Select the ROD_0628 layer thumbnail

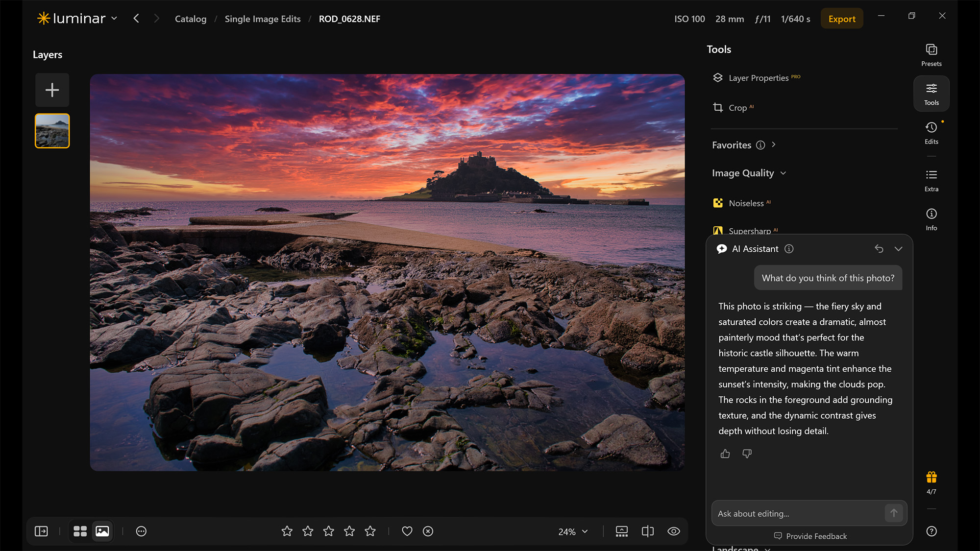52,131
